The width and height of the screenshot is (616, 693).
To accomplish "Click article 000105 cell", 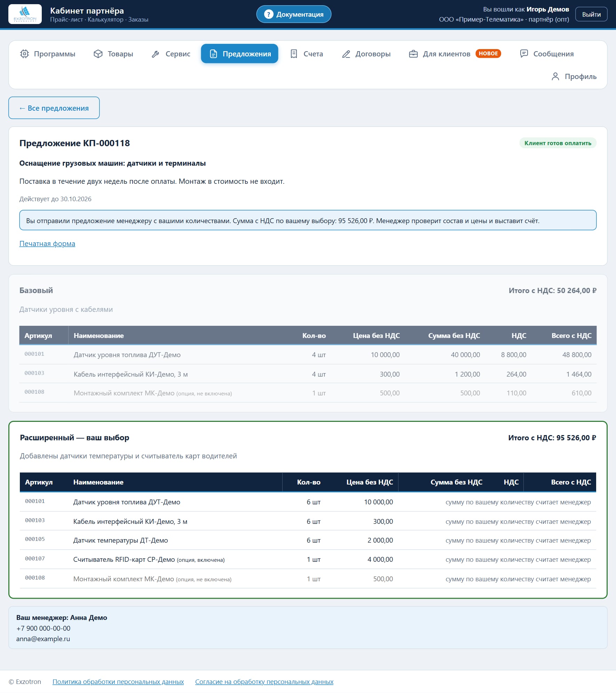I will click(x=35, y=539).
